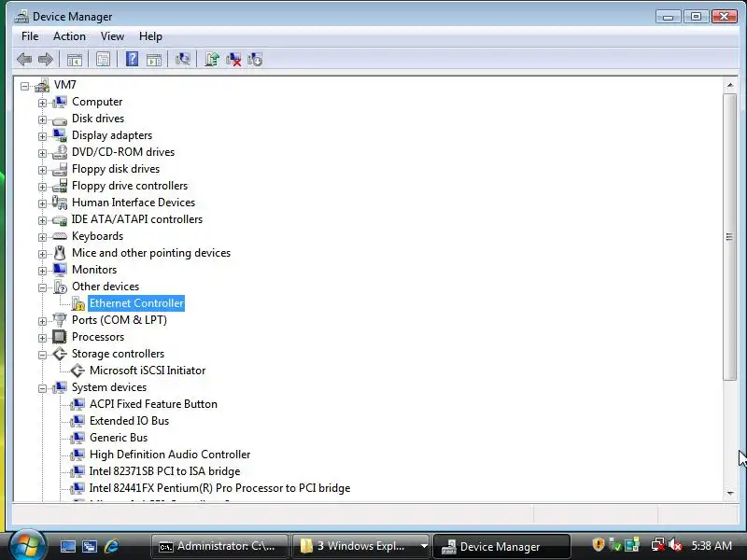
Task: Collapse the Storage controllers category
Action: click(42, 355)
